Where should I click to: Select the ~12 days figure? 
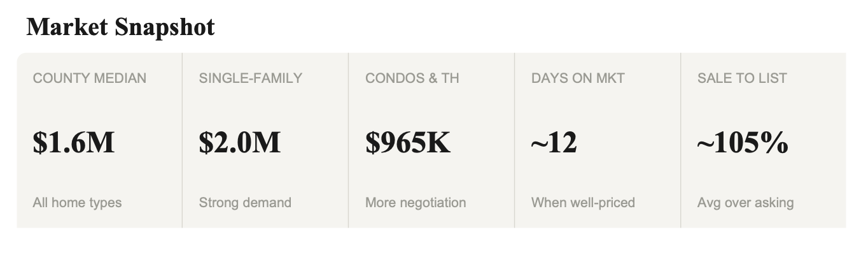(x=554, y=142)
